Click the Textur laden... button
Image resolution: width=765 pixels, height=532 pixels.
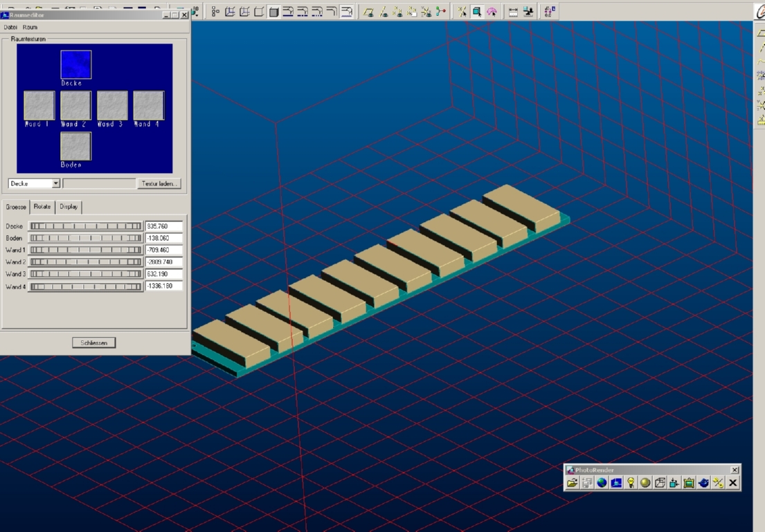[x=159, y=183]
